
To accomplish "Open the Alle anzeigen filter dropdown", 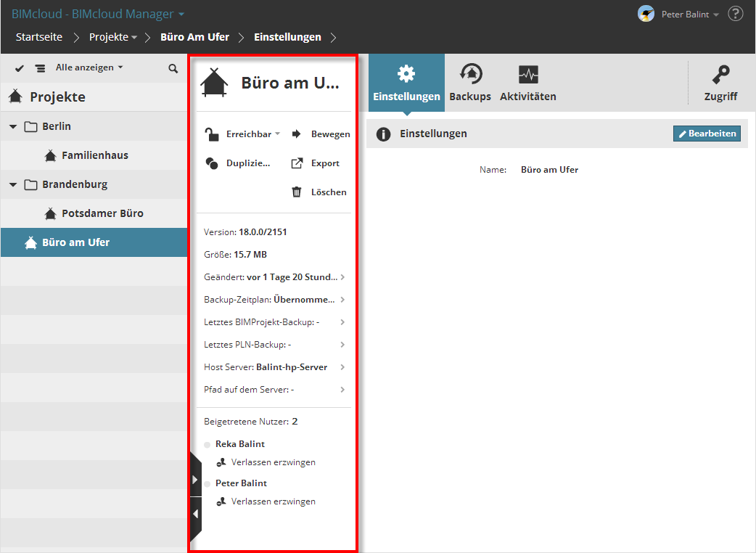I will click(89, 67).
